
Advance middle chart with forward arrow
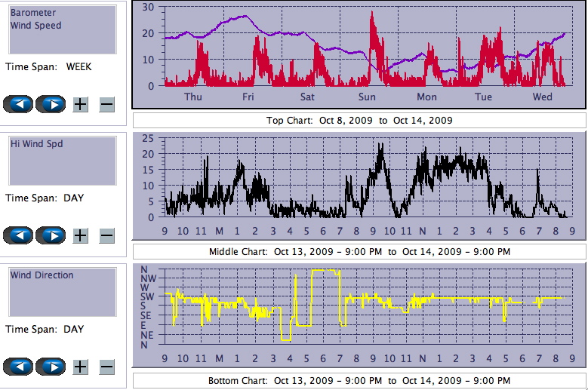pyautogui.click(x=51, y=235)
